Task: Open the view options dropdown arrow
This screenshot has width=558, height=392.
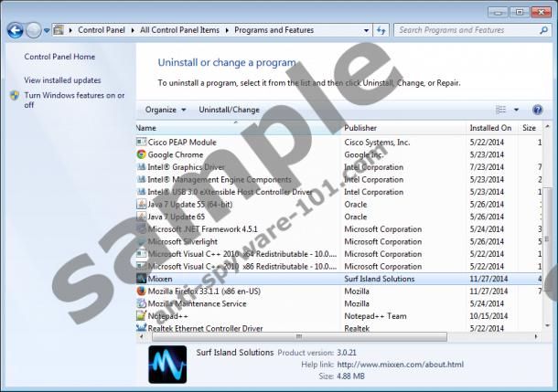Action: click(x=515, y=110)
